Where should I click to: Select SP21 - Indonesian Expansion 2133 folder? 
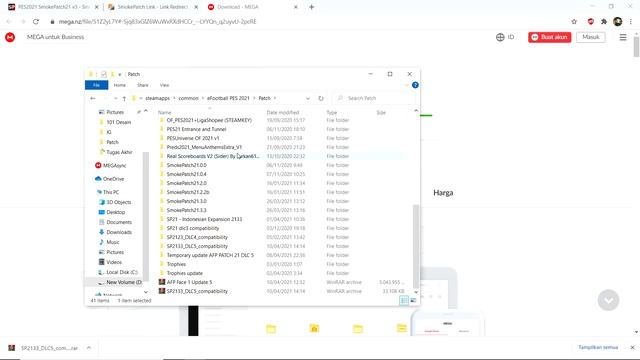(204, 219)
